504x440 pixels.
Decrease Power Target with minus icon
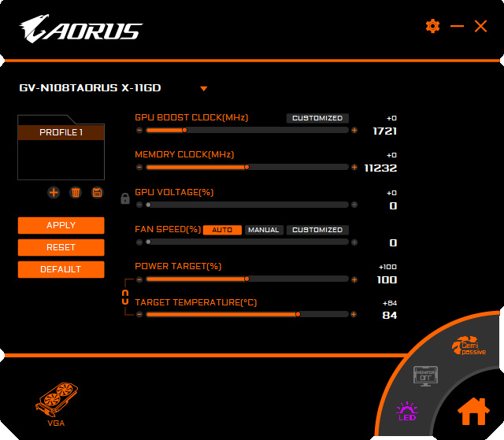[x=139, y=279]
